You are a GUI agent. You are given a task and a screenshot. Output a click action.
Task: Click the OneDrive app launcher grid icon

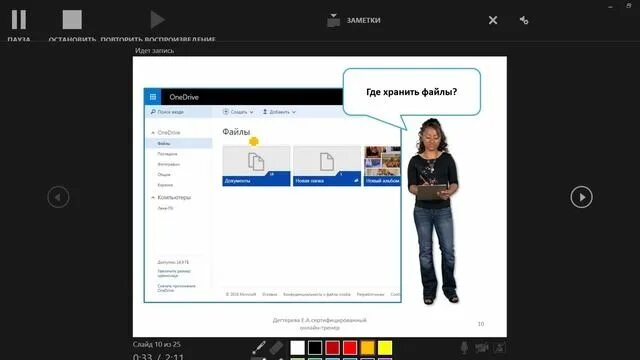[x=153, y=97]
